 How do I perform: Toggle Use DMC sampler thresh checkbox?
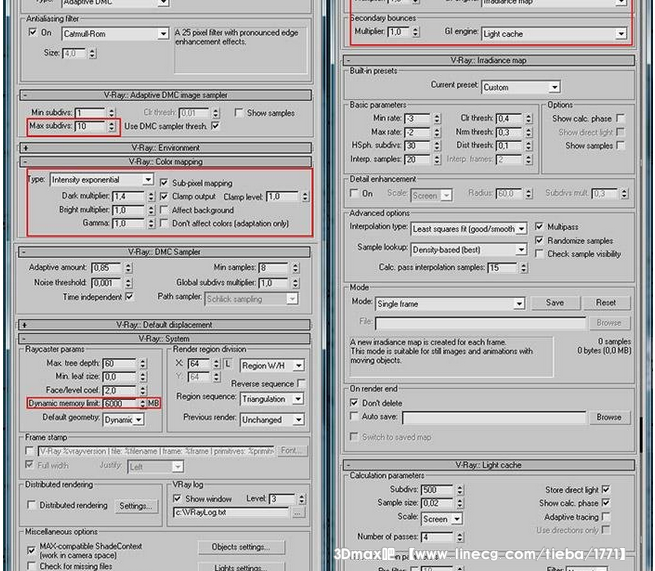click(216, 125)
